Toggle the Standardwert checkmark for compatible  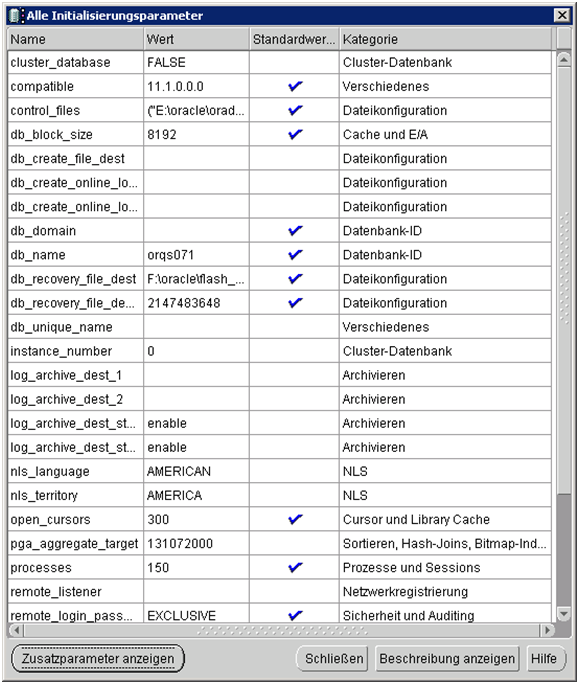pyautogui.click(x=295, y=86)
